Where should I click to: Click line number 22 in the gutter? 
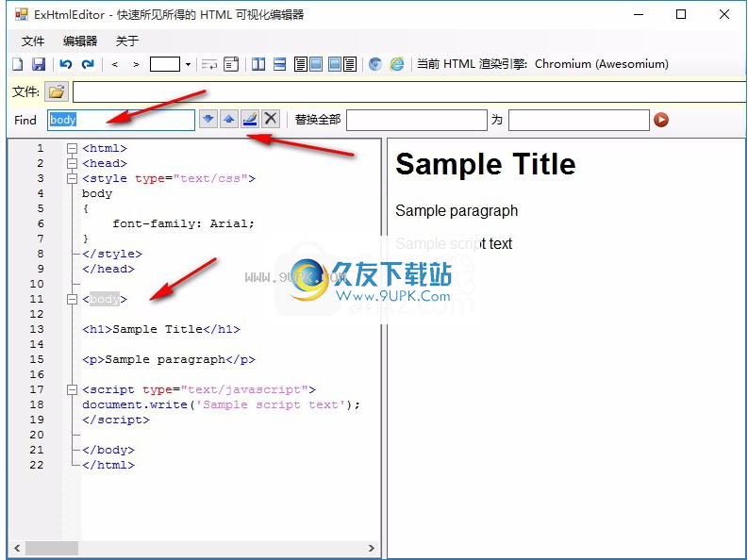click(x=37, y=465)
